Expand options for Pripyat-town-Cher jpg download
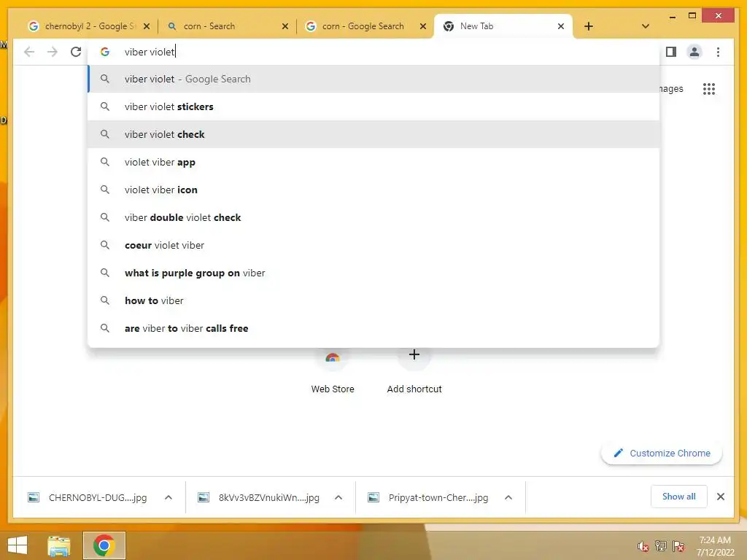 [x=508, y=497]
